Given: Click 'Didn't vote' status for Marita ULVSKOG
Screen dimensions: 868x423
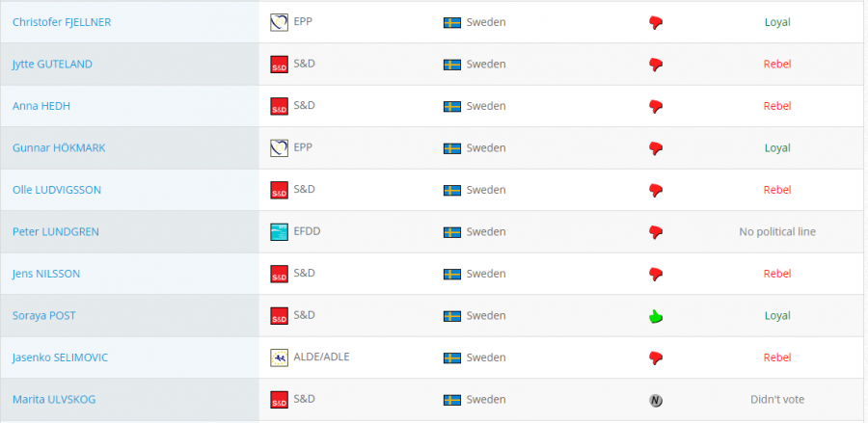Looking at the screenshot, I should click(x=777, y=400).
